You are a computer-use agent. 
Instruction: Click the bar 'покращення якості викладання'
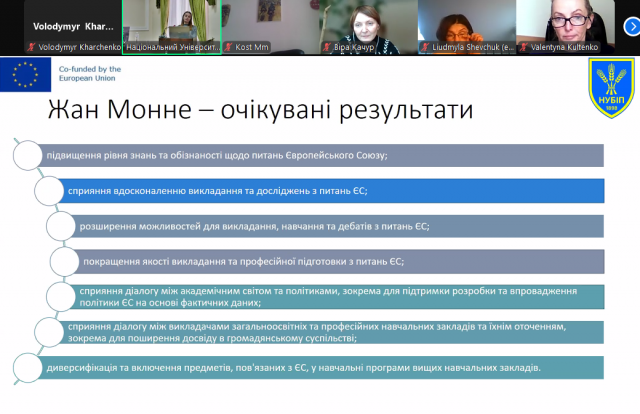pos(340,261)
